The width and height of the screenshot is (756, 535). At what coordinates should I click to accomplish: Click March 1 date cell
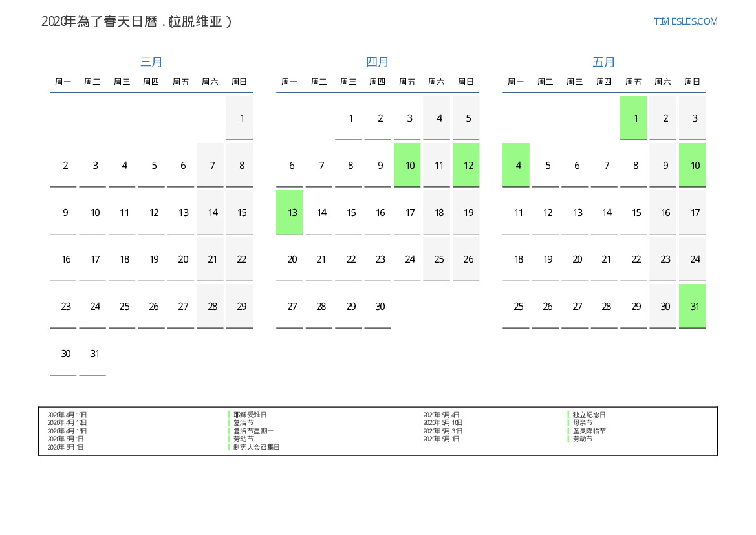[x=240, y=118]
